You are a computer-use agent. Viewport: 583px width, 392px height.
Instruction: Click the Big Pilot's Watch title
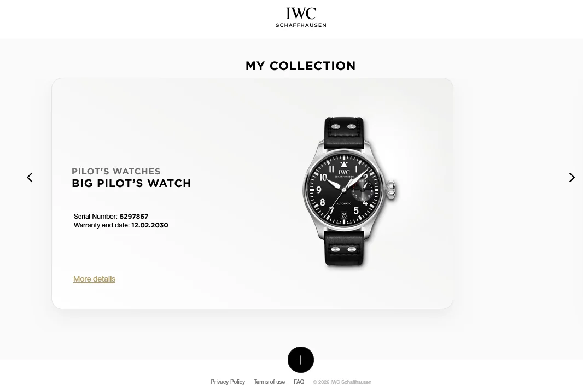[131, 183]
